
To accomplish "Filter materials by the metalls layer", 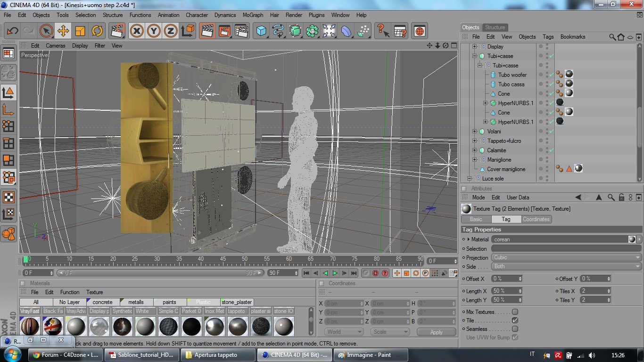I will coord(136,302).
